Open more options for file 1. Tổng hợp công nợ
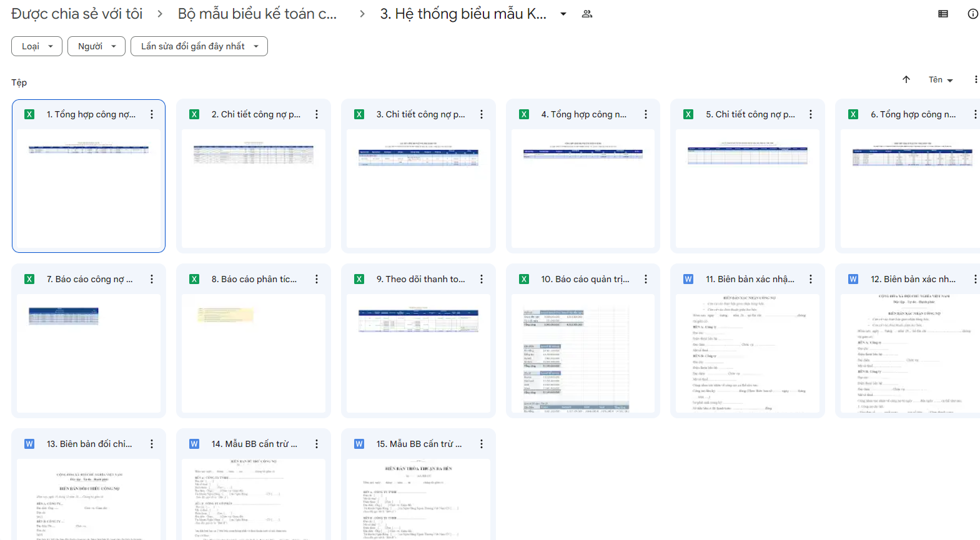Viewport: 980px width, 540px height. click(x=152, y=114)
